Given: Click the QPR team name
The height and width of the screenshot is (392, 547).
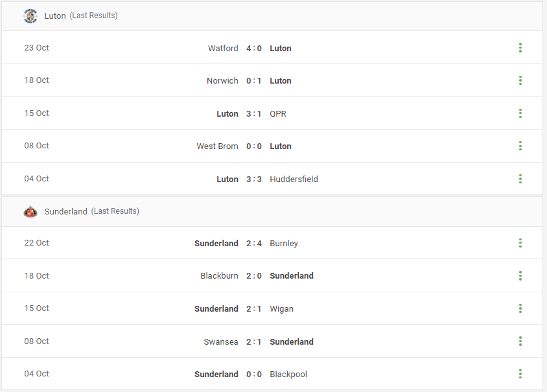Looking at the screenshot, I should 277,114.
